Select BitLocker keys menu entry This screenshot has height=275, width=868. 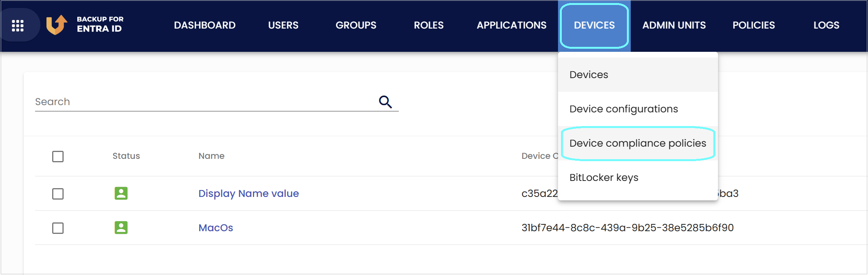638,177
